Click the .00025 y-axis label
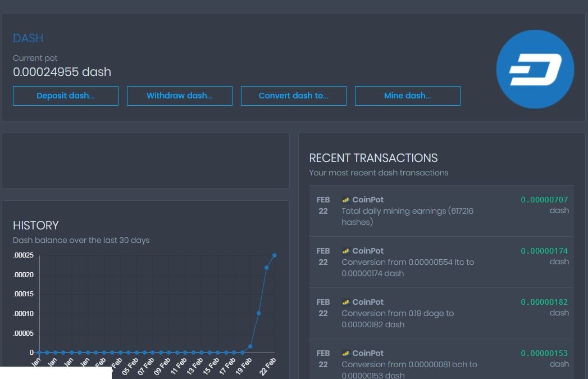This screenshot has height=379, width=588. [23, 255]
